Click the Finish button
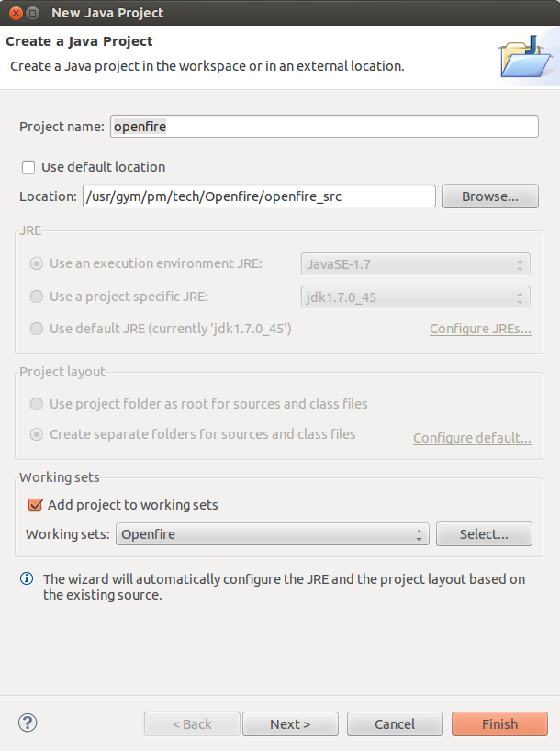 (x=499, y=723)
